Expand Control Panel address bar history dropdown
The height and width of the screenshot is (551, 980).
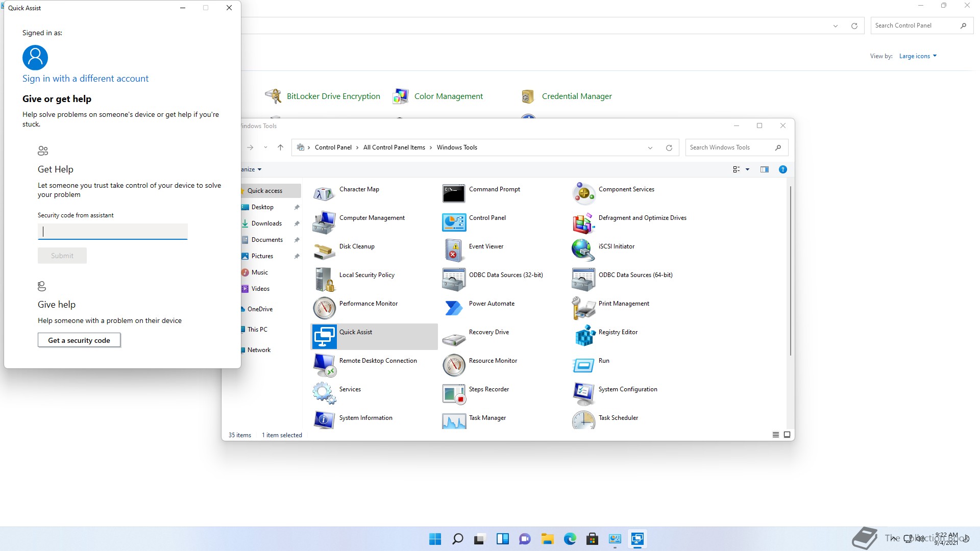[836, 26]
